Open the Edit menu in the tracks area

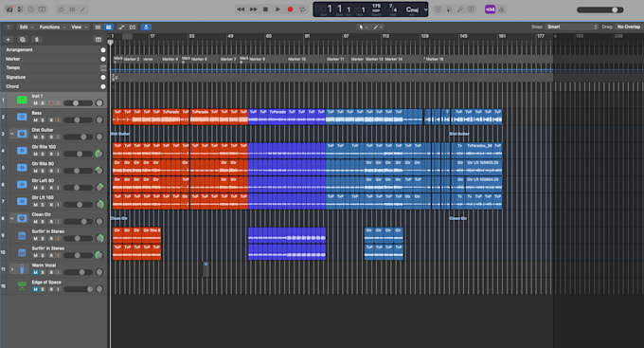pyautogui.click(x=26, y=27)
